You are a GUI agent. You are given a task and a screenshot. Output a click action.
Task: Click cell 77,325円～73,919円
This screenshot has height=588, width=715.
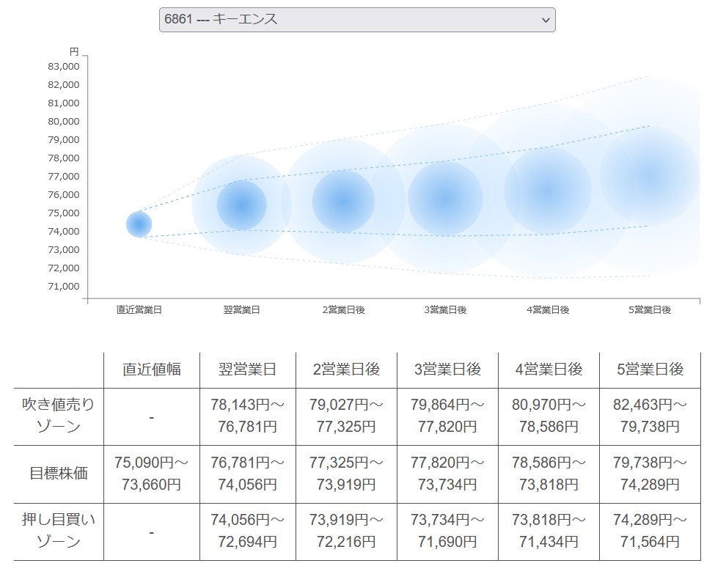coord(346,473)
